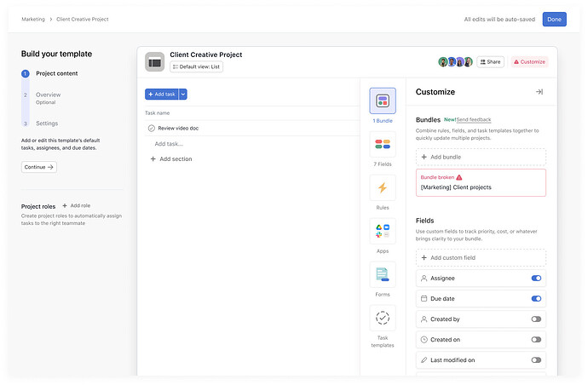Image resolution: width=588 pixels, height=385 pixels.
Task: Click the Client Creative Project breadcrumb
Action: pos(83,19)
